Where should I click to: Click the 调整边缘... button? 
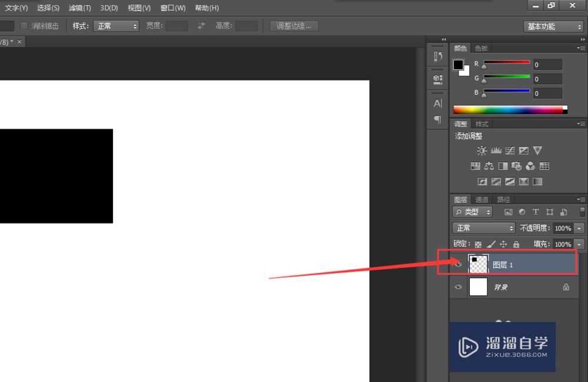click(x=294, y=26)
